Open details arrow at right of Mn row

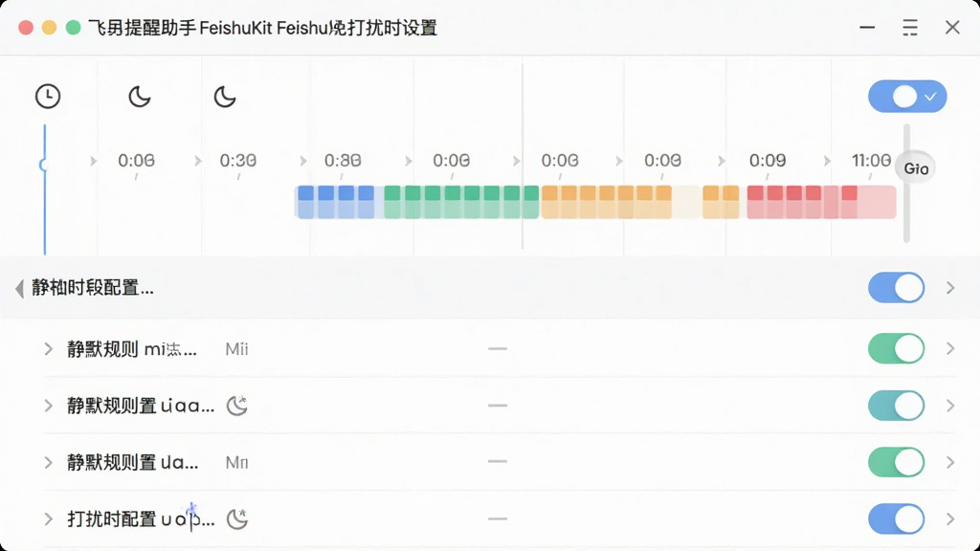coord(950,462)
